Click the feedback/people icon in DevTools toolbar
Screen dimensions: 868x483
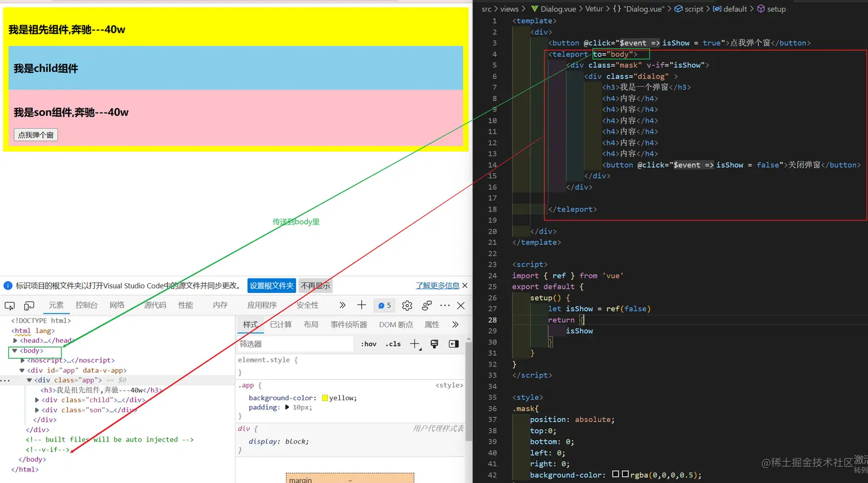[427, 306]
